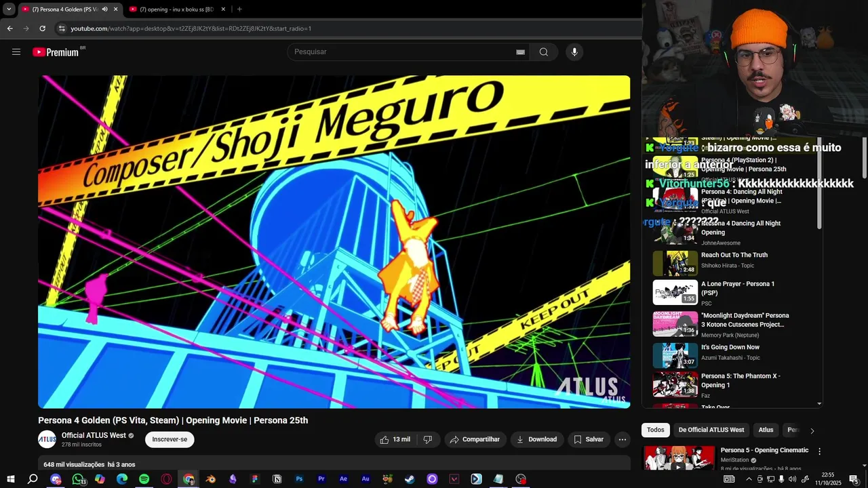Open options for Persona 5 Opening Cinematic
This screenshot has width=868, height=488.
pos(819,451)
